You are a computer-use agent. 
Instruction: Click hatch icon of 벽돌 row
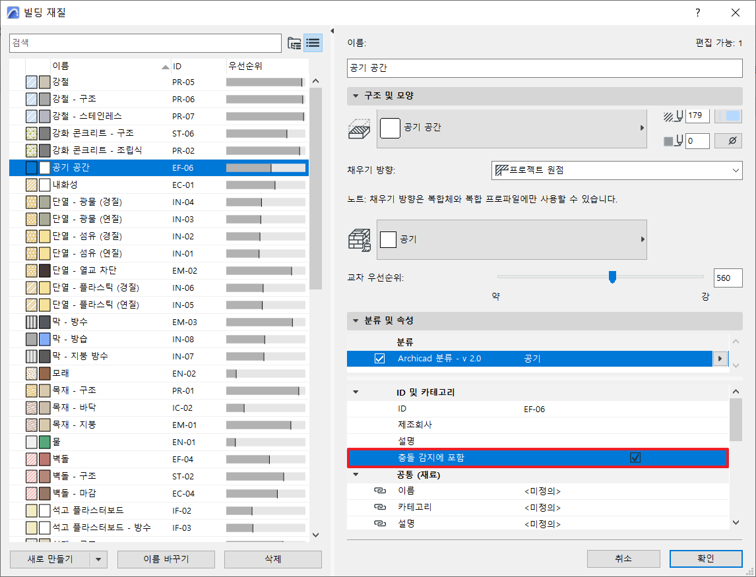[x=31, y=459]
